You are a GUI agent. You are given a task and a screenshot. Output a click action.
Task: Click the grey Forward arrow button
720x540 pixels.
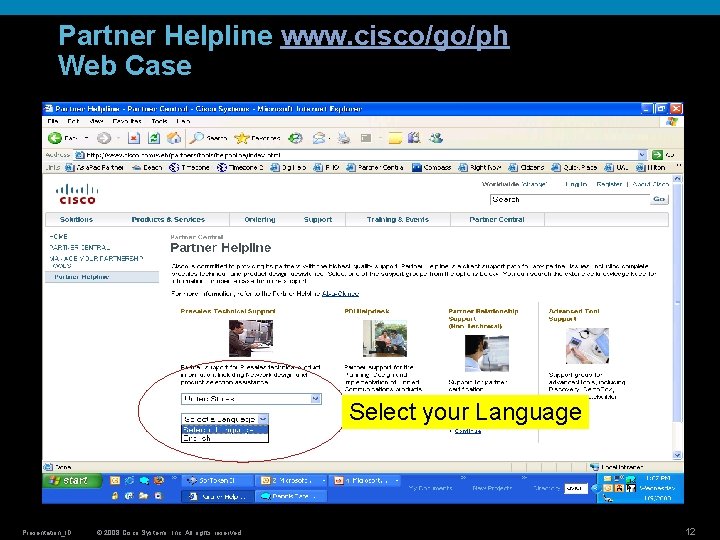pyautogui.click(x=104, y=138)
